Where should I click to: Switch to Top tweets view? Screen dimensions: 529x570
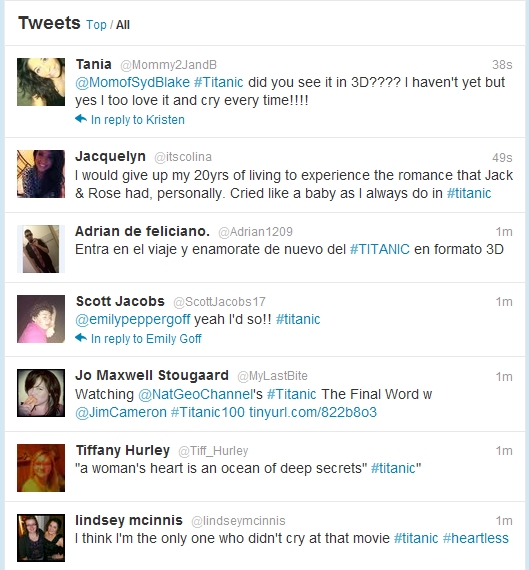[x=96, y=25]
